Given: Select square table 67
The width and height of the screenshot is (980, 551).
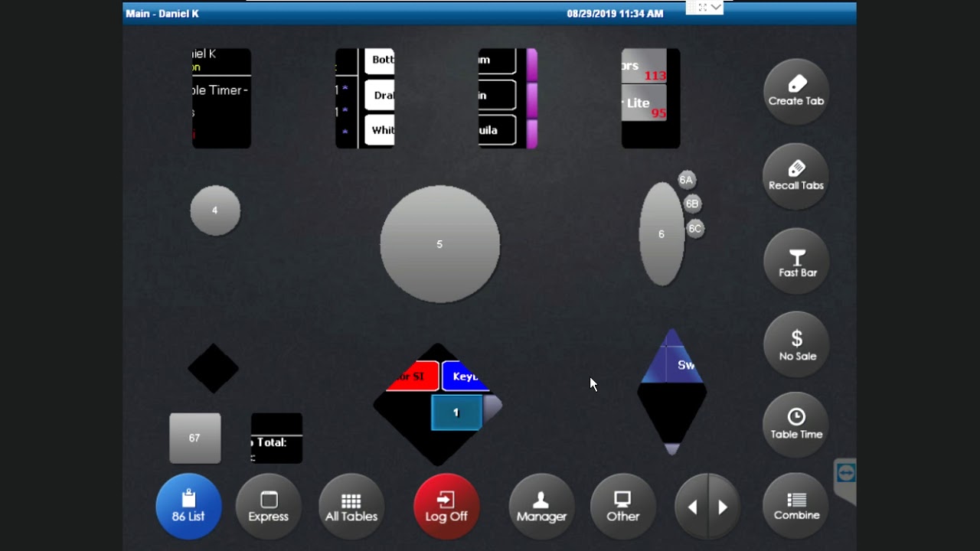Looking at the screenshot, I should click(195, 438).
